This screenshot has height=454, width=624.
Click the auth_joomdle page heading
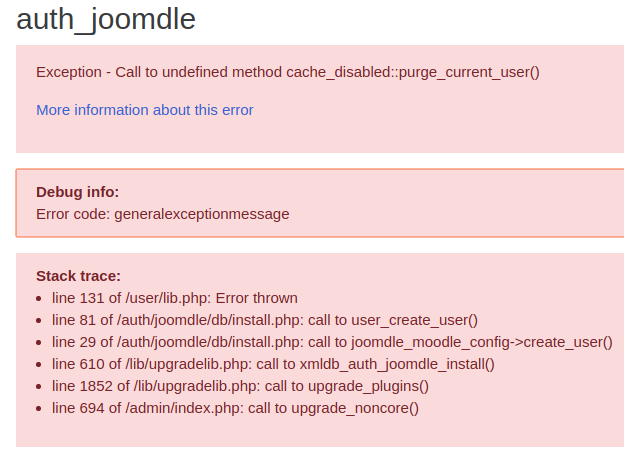(x=106, y=19)
